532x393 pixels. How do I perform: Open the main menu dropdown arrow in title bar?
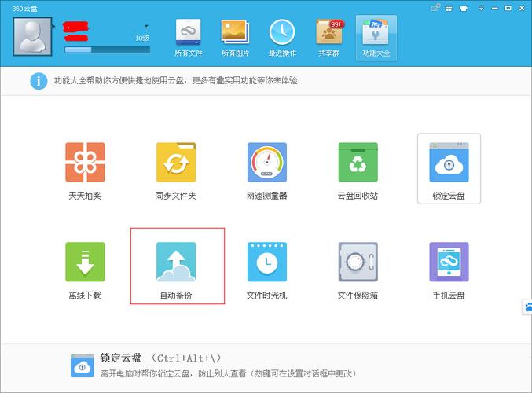[x=481, y=8]
